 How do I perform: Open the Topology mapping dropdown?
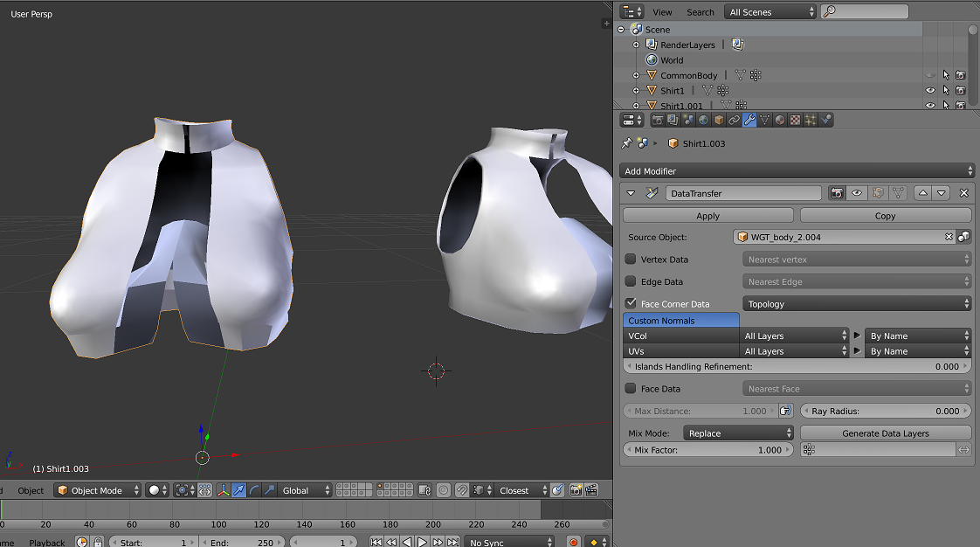(x=856, y=304)
